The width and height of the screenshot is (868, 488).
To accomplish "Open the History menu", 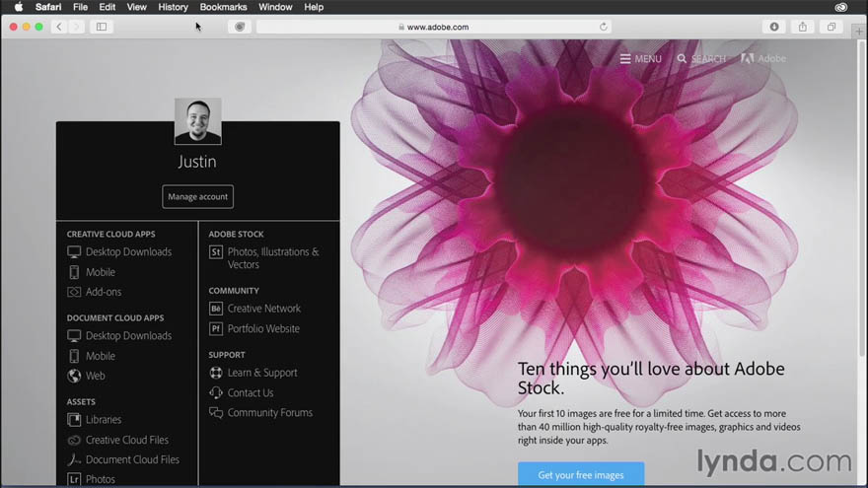I will click(174, 7).
